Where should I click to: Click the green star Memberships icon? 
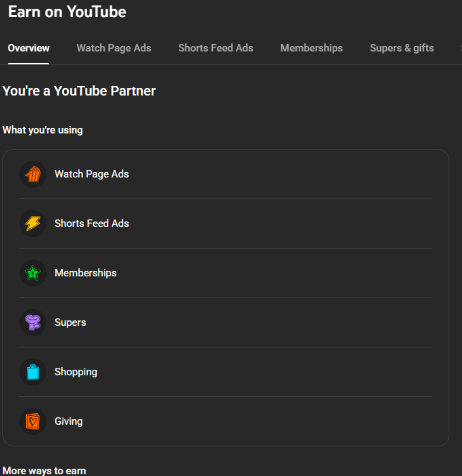pyautogui.click(x=33, y=273)
